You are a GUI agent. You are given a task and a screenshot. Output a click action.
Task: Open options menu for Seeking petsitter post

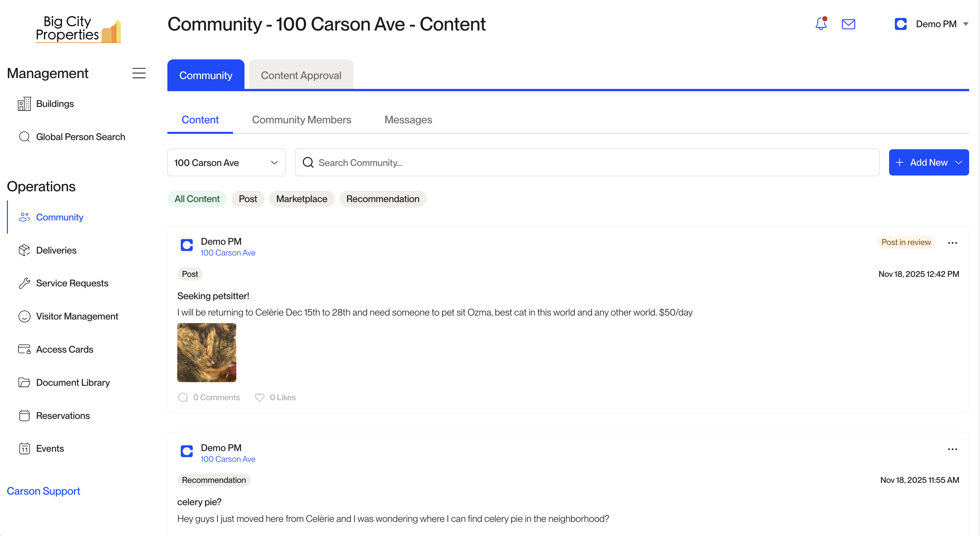point(953,243)
